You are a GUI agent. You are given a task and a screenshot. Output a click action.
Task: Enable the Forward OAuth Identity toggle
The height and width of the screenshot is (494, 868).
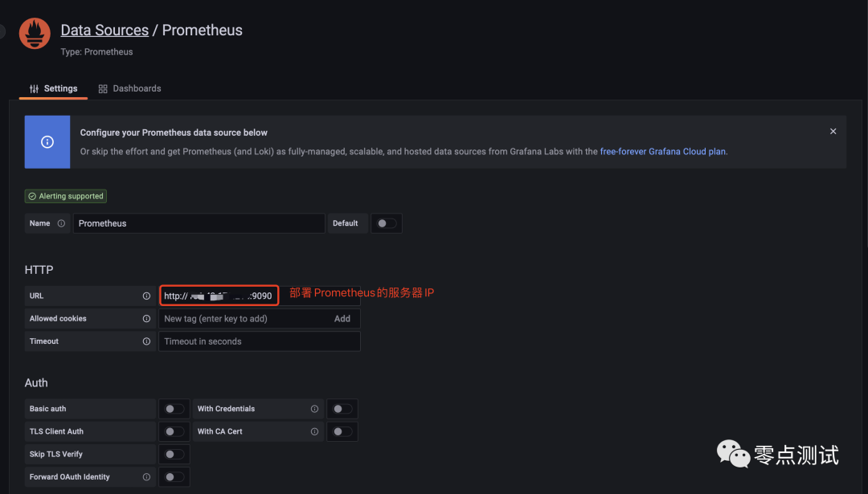pos(174,477)
